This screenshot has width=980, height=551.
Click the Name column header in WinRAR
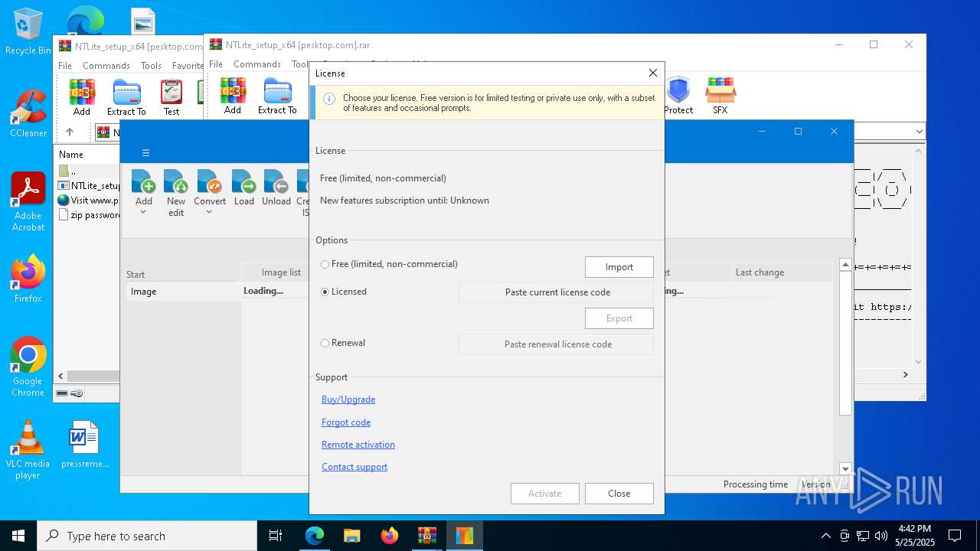(71, 154)
